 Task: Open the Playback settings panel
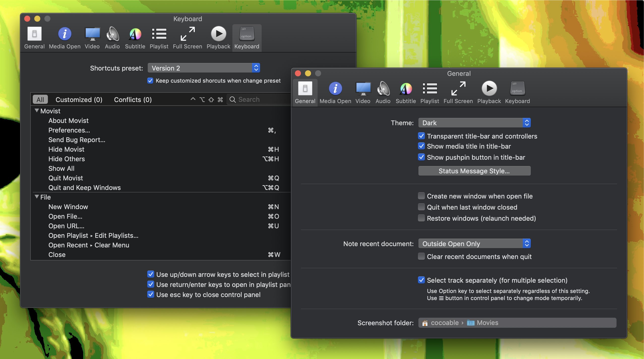click(489, 91)
